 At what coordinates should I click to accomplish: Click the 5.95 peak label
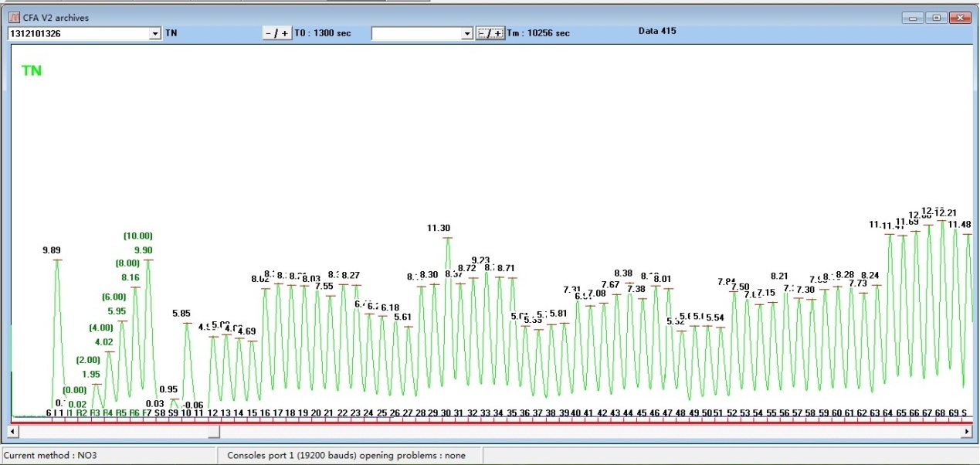(x=117, y=311)
